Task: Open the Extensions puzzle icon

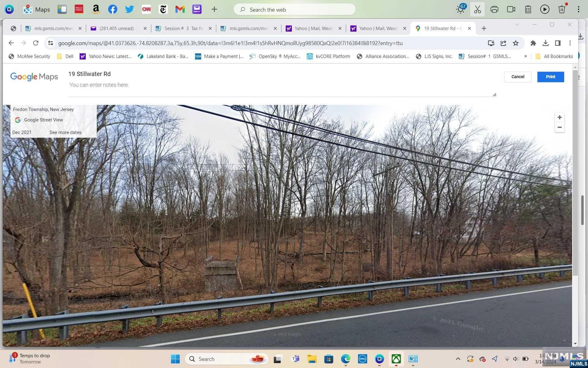Action: click(x=533, y=43)
